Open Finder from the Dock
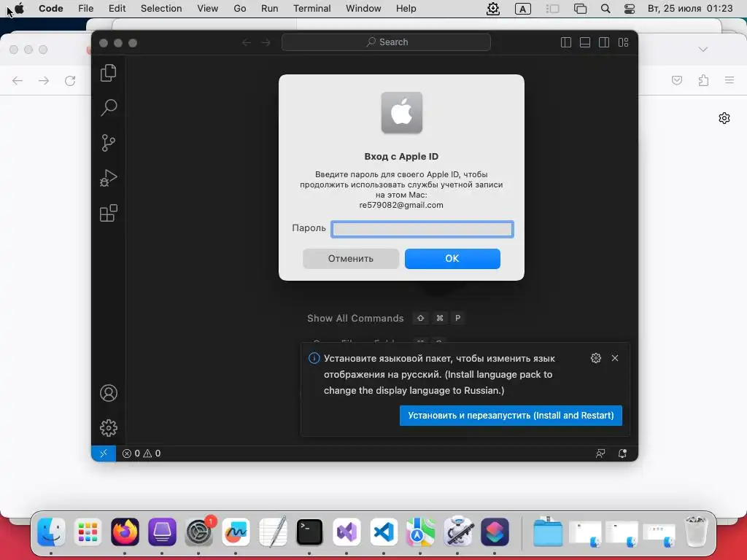747x560 pixels. [x=51, y=532]
